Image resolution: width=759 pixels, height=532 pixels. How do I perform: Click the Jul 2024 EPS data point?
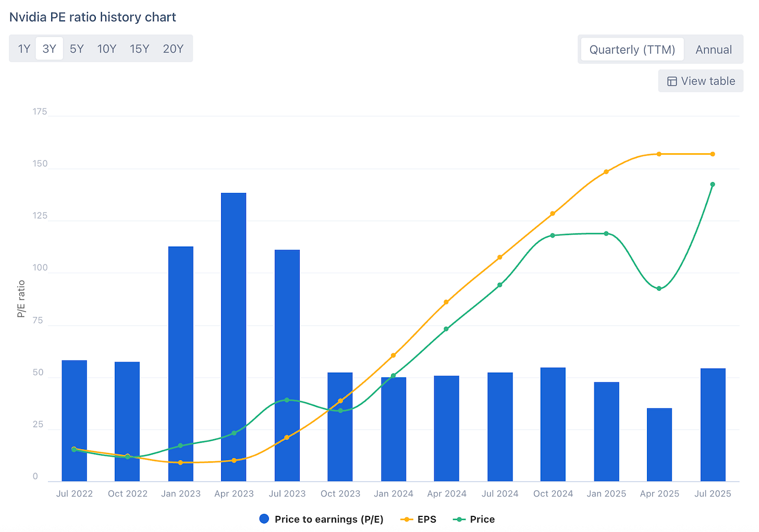pyautogui.click(x=500, y=257)
